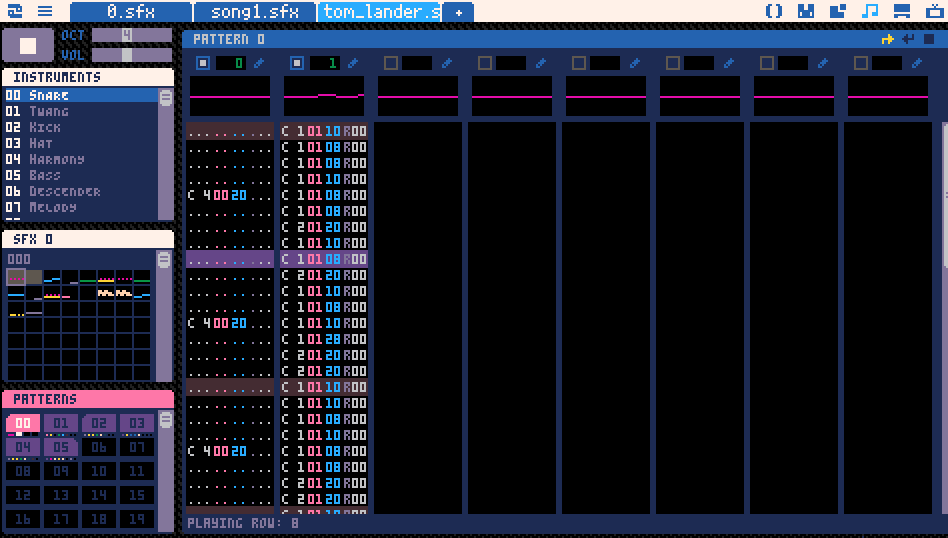Select the highlighted first SFX thumbnail
This screenshot has width=948, height=538.
16,277
